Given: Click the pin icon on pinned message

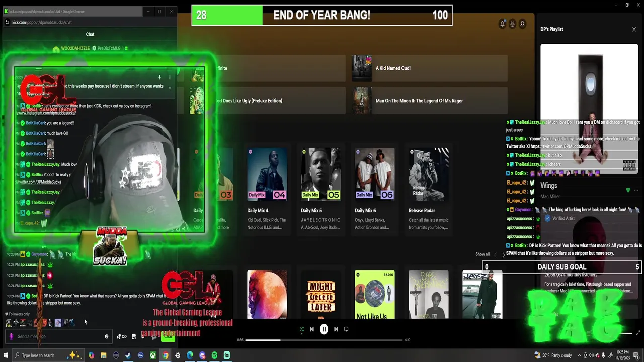Looking at the screenshot, I should coord(159,77).
